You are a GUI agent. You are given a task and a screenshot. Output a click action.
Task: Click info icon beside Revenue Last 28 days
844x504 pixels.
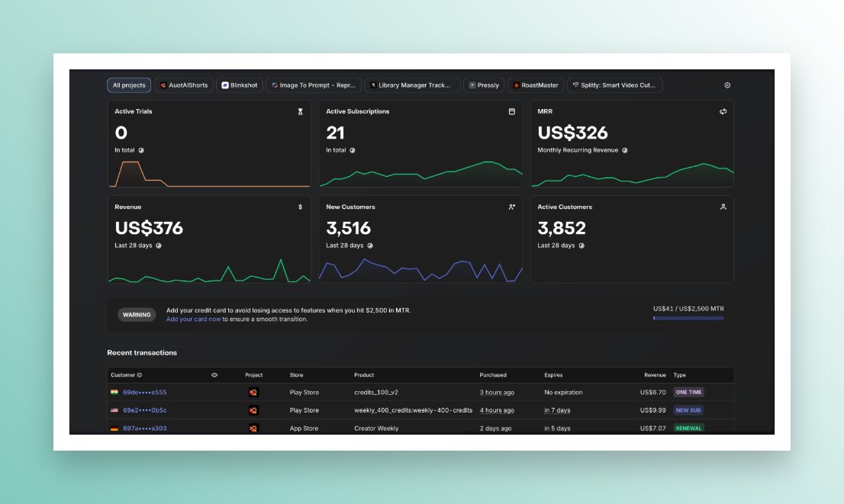[159, 246]
